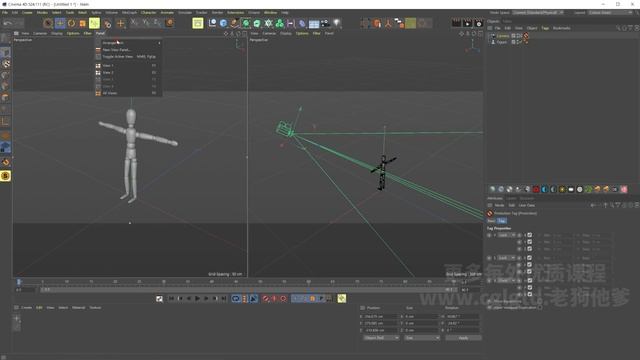Toggle the first checkbox of the third lock group
Image resolution: width=640 pixels, height=360 pixels.
coord(530,281)
